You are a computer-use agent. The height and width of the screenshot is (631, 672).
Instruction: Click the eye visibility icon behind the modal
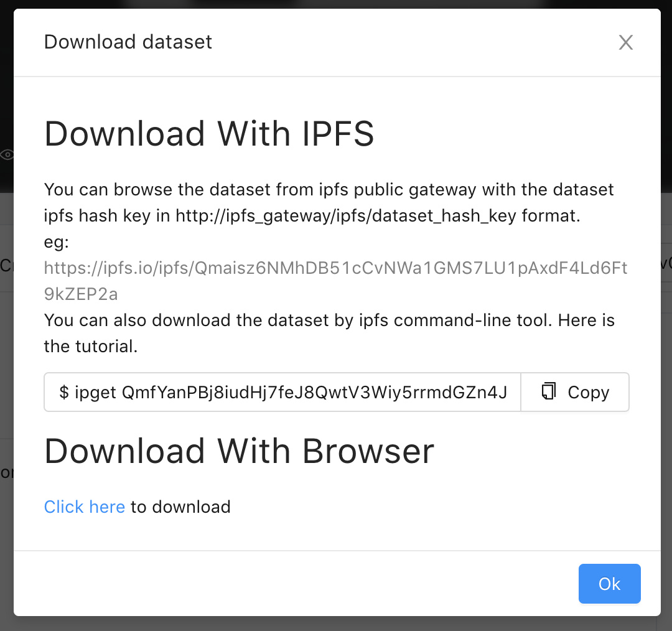7,154
